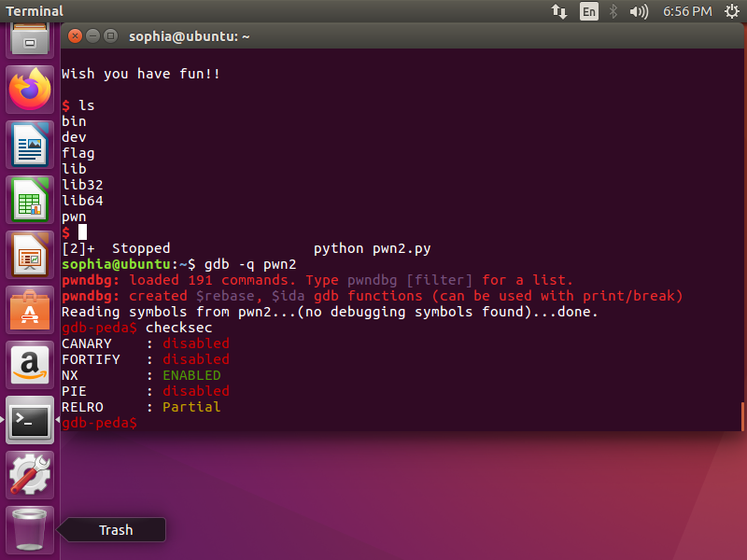747x560 pixels.
Task: Open the Trash in the launcher
Action: pos(30,529)
